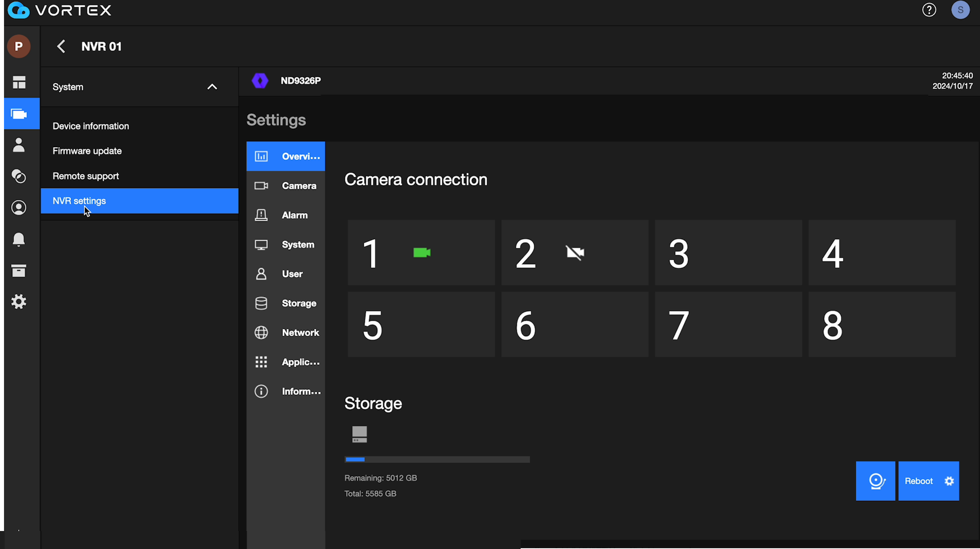The width and height of the screenshot is (980, 549).
Task: Collapse the System section chevron
Action: tap(212, 87)
